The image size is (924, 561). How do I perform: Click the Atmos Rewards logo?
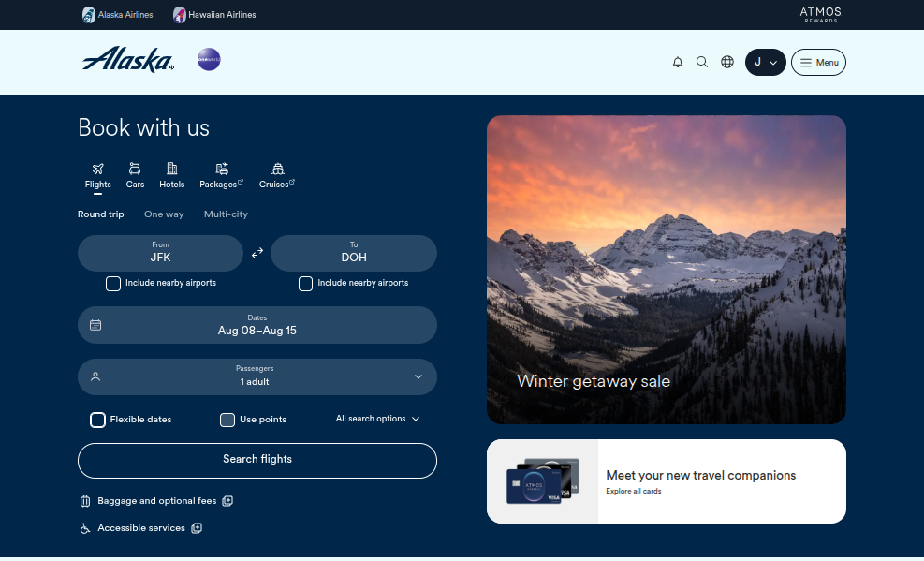point(820,15)
